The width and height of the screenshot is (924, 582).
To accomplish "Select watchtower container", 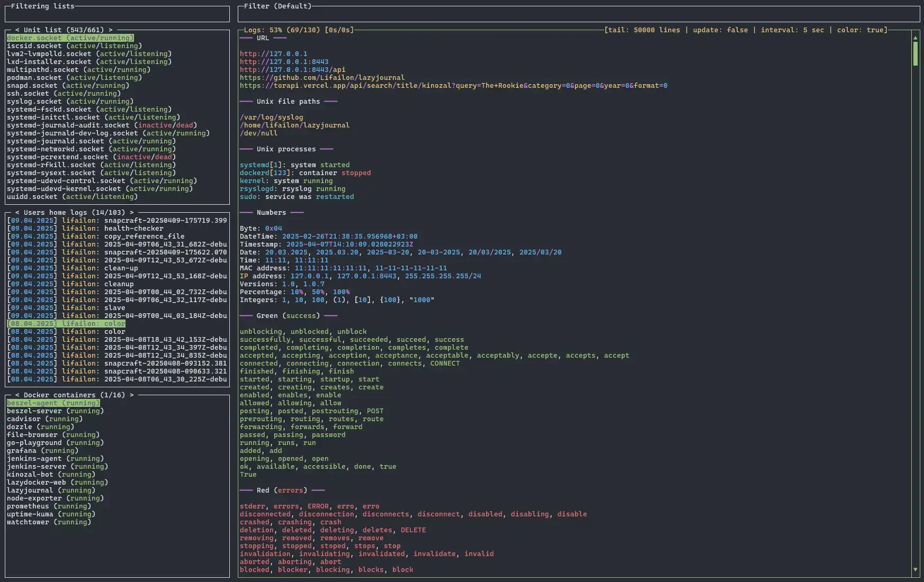I will [49, 522].
